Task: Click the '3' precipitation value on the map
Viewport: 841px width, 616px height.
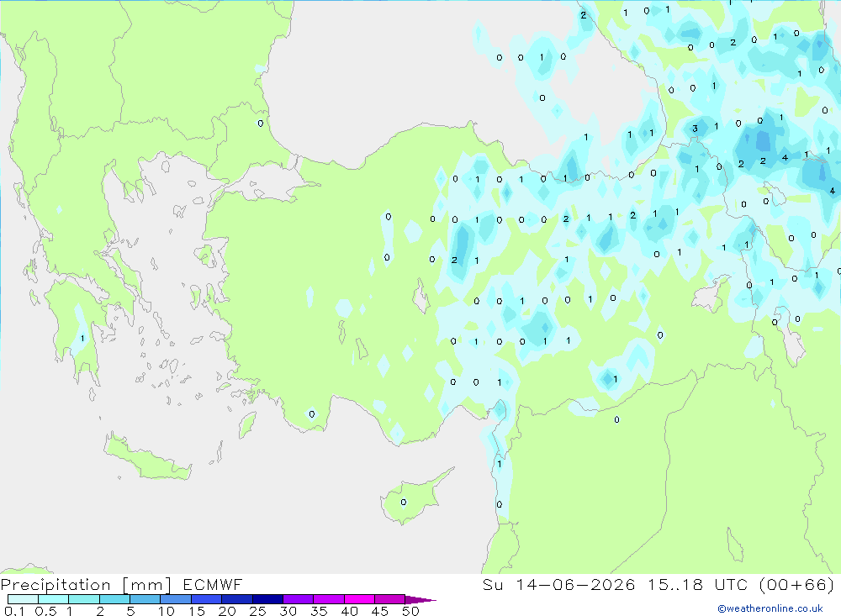Action: 696,129
